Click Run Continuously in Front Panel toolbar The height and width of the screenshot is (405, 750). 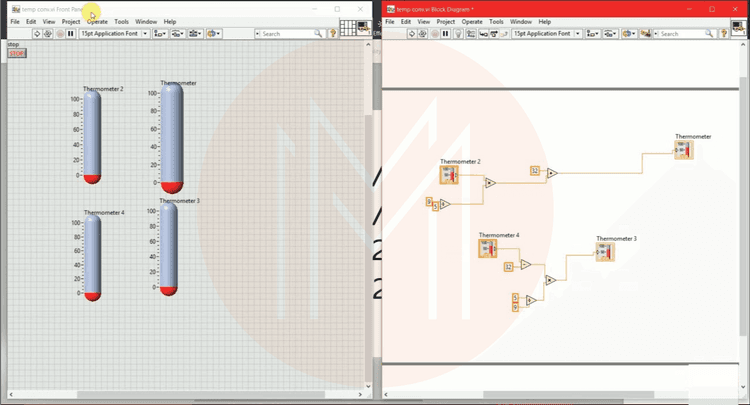point(48,33)
